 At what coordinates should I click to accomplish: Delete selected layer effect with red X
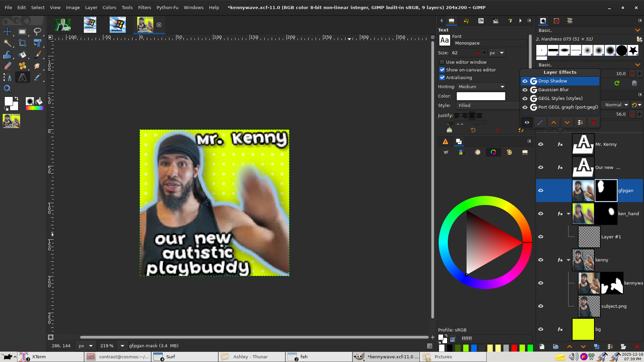(x=593, y=122)
